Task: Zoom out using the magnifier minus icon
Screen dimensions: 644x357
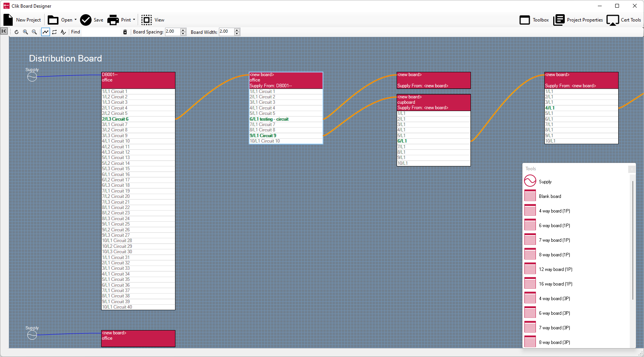Action: pos(34,32)
